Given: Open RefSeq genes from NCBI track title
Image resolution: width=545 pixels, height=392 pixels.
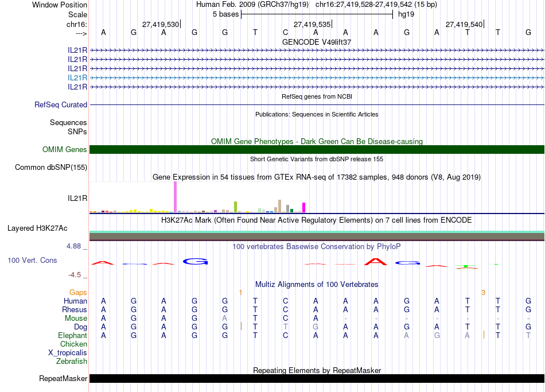Looking at the screenshot, I should tap(317, 96).
